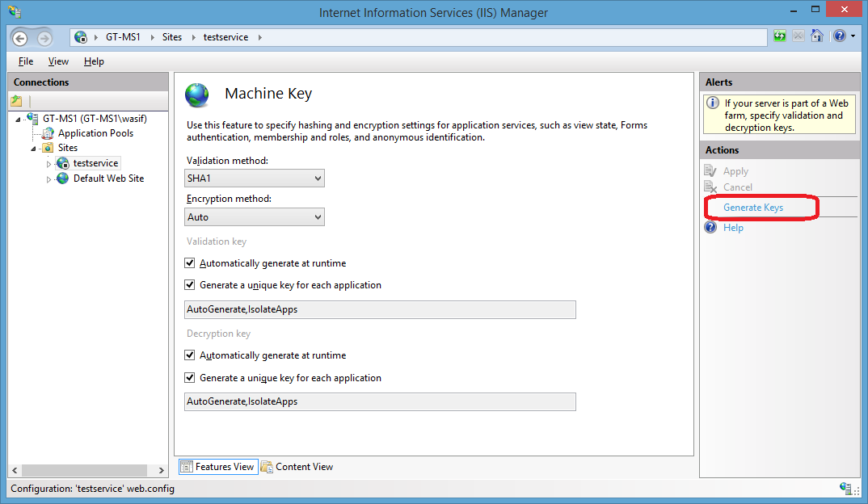Viewport: 868px width, 504px height.
Task: Click the Back navigation arrow
Action: tap(20, 38)
